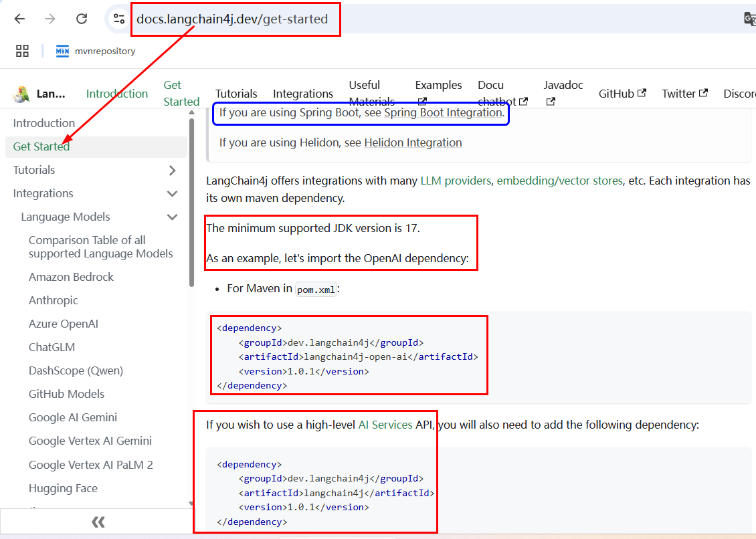Open the sidebar Tutorials item
Image resolution: width=756 pixels, height=539 pixels.
[x=33, y=170]
